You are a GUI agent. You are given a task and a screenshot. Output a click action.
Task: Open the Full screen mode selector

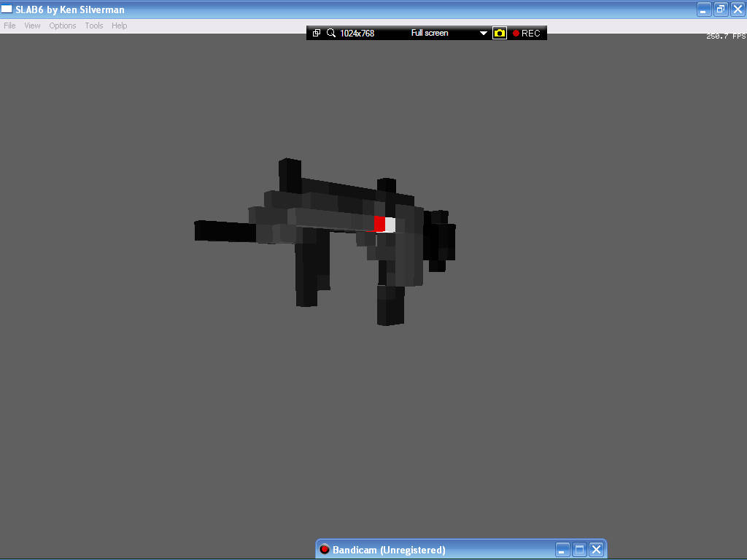click(x=430, y=33)
